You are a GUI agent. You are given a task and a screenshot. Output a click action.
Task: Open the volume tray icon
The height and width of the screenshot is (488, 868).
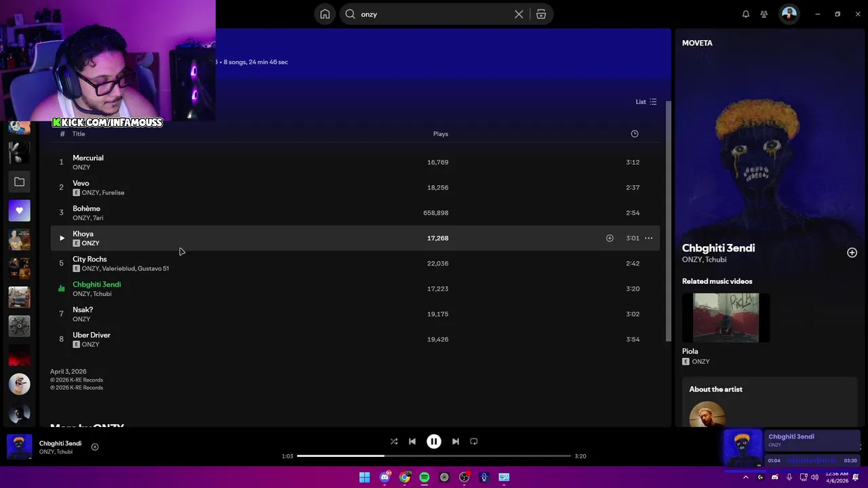tap(814, 477)
